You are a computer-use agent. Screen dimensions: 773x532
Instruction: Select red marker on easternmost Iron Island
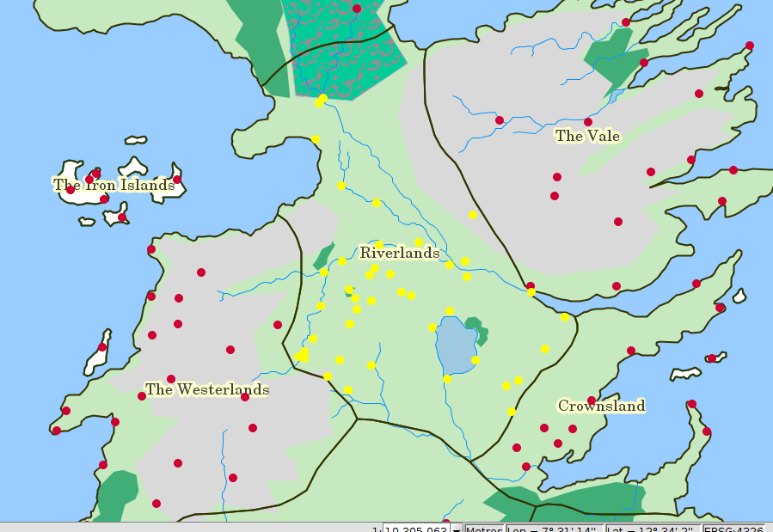(177, 180)
